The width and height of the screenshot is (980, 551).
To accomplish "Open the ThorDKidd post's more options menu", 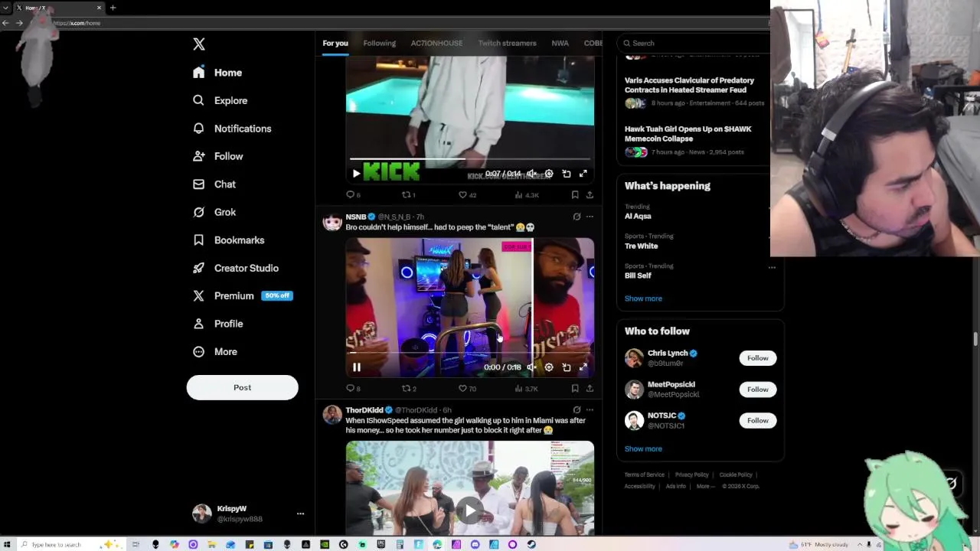I will (590, 410).
